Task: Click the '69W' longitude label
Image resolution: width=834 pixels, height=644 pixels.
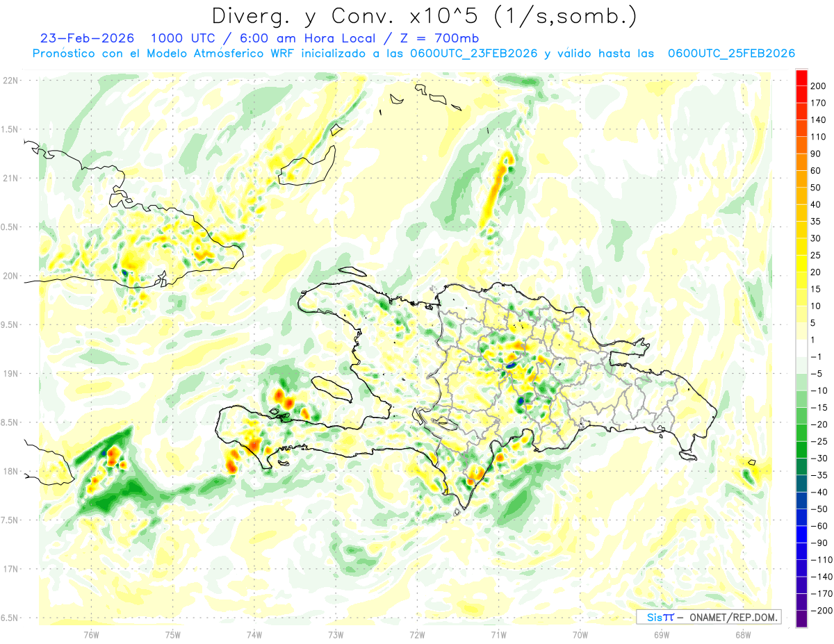Action: pyautogui.click(x=662, y=635)
